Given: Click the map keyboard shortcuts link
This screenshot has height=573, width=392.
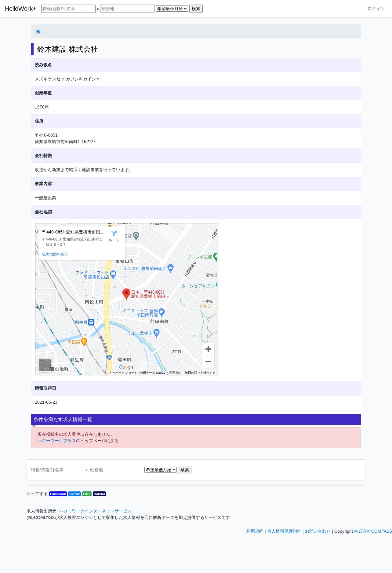Looking at the screenshot, I should [124, 373].
